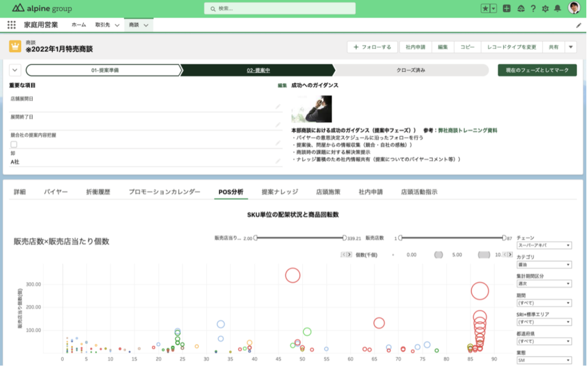Click the global actions plus icon
This screenshot has width=588, height=367.
[x=506, y=9]
